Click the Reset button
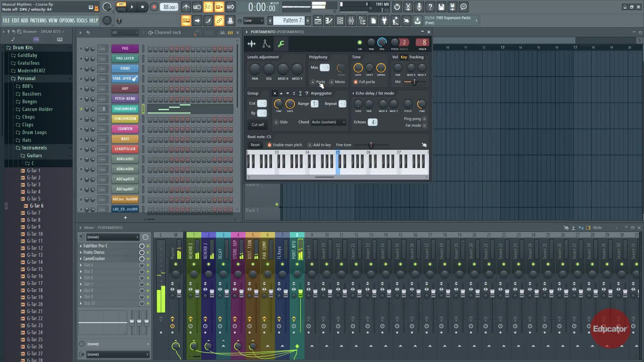This screenshot has width=644, height=362. point(255,145)
